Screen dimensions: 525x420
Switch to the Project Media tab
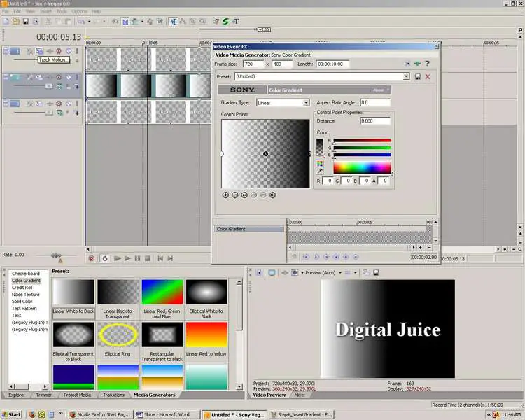coord(77,395)
